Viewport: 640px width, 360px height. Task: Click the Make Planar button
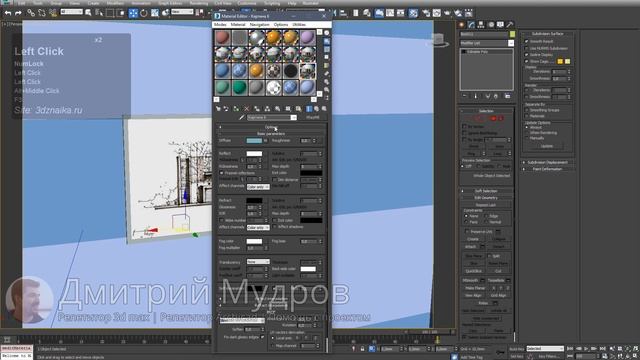(x=475, y=288)
